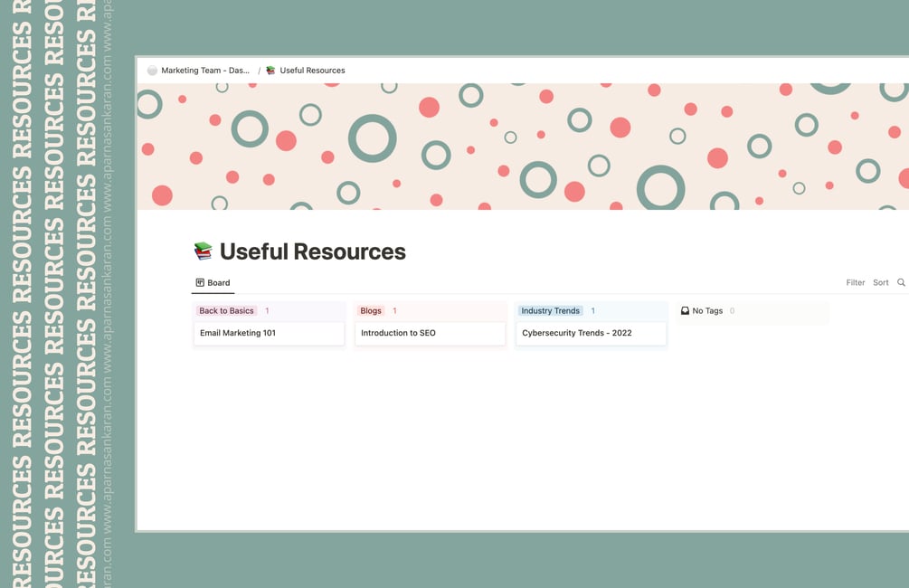
Task: Click the Useful Resources page title
Action: 312,251
